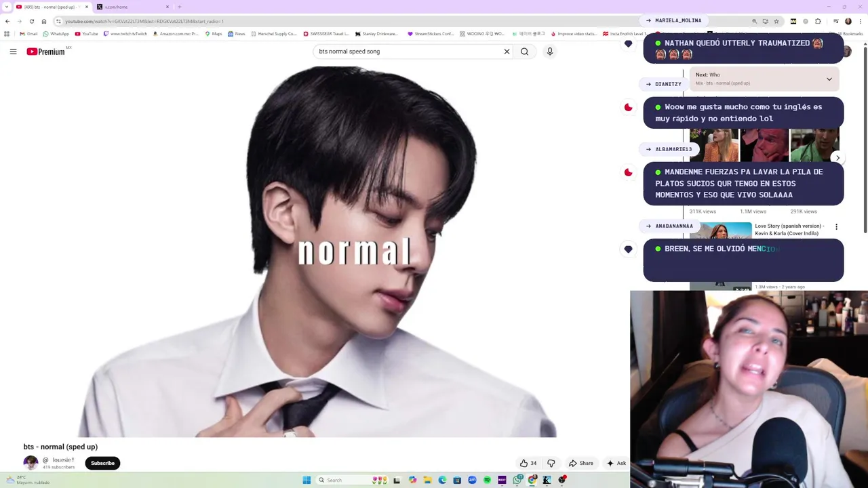Open Zoom from the taskbar
The image size is (868, 488).
[x=472, y=480]
